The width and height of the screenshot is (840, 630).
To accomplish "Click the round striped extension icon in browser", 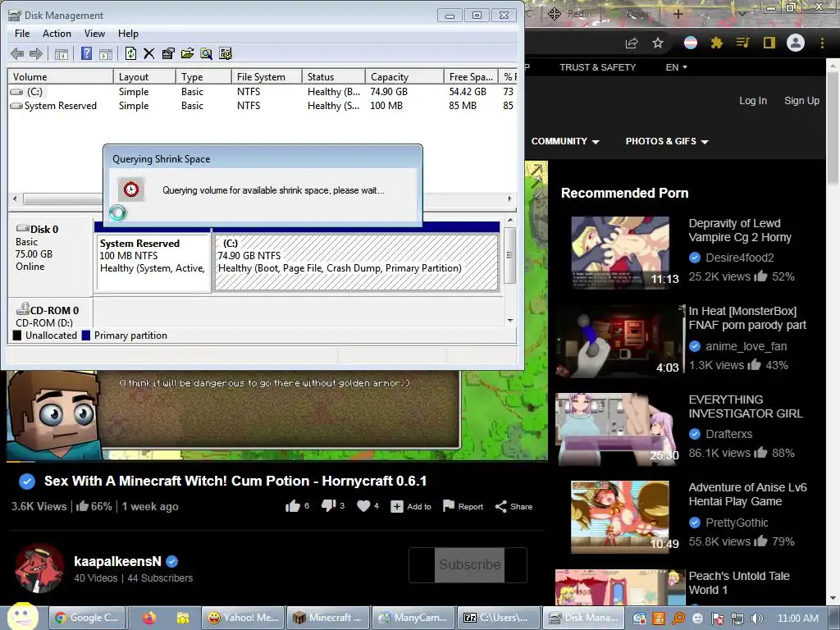I will [691, 43].
